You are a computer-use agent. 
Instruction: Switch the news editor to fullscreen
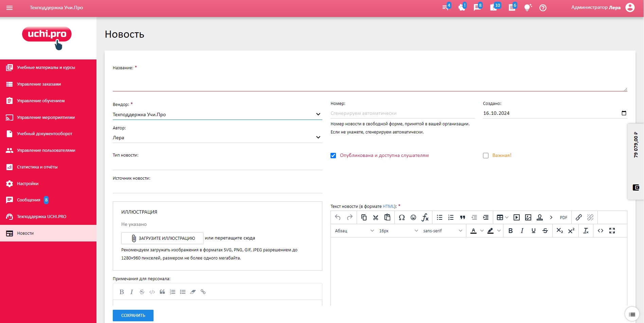pos(612,231)
